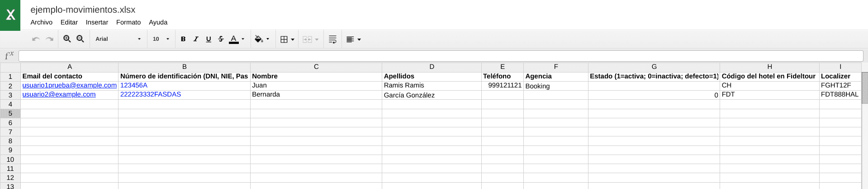Open the horizontal alignment dropdown
This screenshot has width=868, height=189.
pos(353,39)
